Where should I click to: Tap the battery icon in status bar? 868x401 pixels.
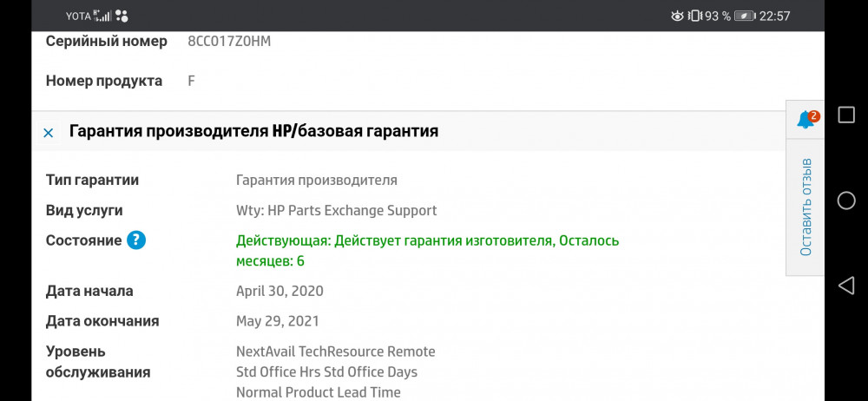point(744,16)
